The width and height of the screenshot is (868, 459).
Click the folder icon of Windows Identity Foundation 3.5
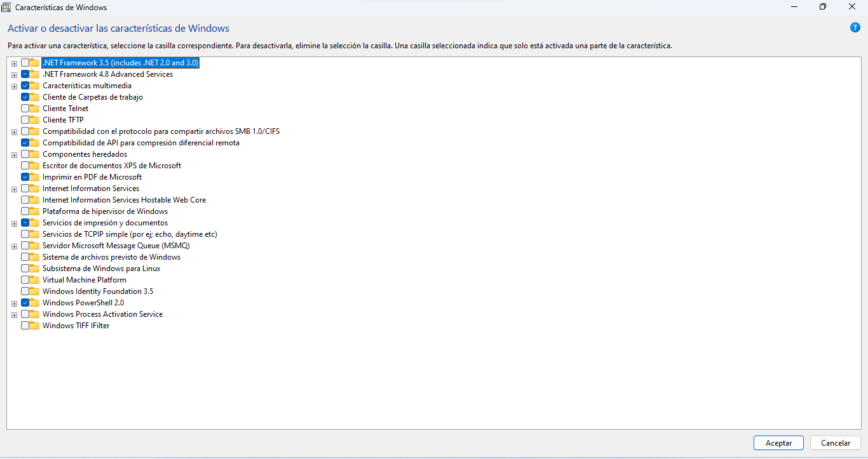click(x=34, y=291)
